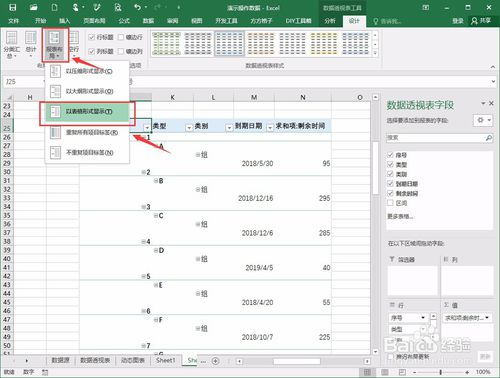The width and height of the screenshot is (500, 378).
Task: Open the 类别 column filter dropdown
Action: tap(229, 127)
